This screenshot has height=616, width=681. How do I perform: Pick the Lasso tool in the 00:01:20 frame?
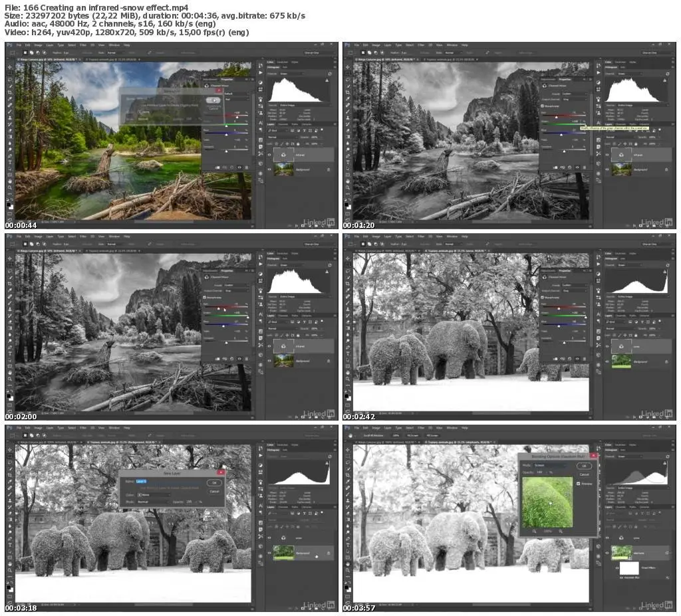click(x=347, y=80)
